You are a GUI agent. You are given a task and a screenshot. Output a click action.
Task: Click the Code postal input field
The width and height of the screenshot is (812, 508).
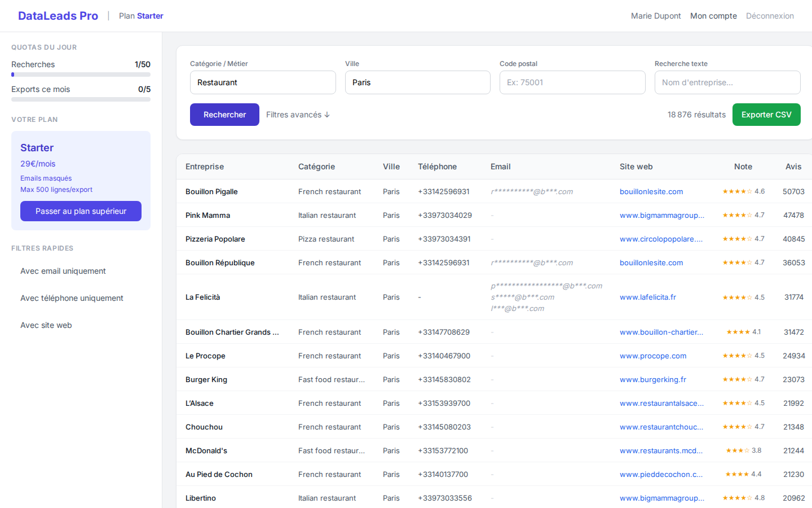[x=572, y=82]
